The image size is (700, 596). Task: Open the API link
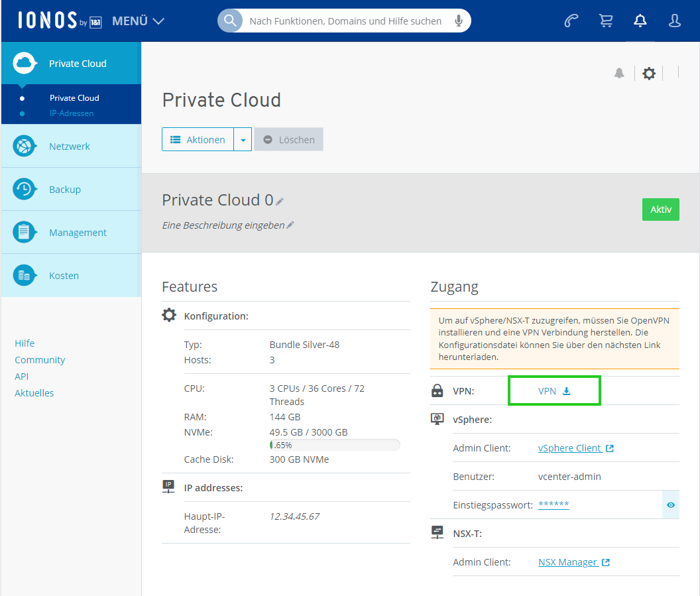pos(21,377)
